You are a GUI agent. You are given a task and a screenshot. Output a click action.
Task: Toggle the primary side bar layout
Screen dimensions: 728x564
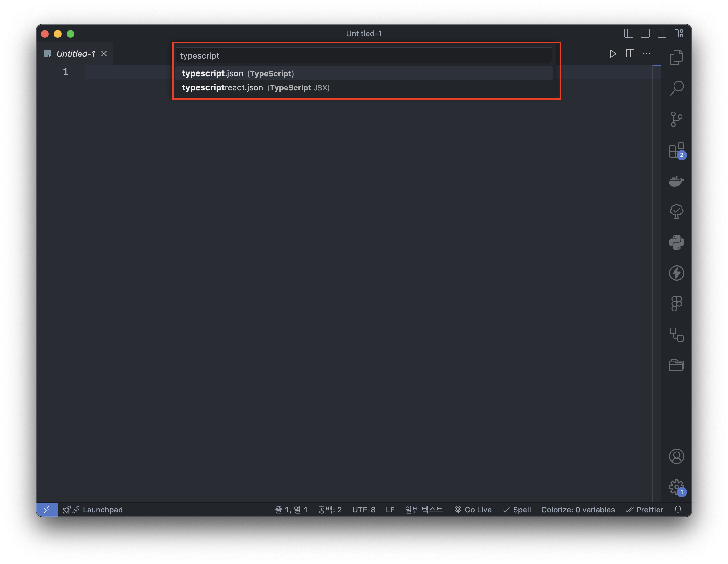tap(628, 33)
